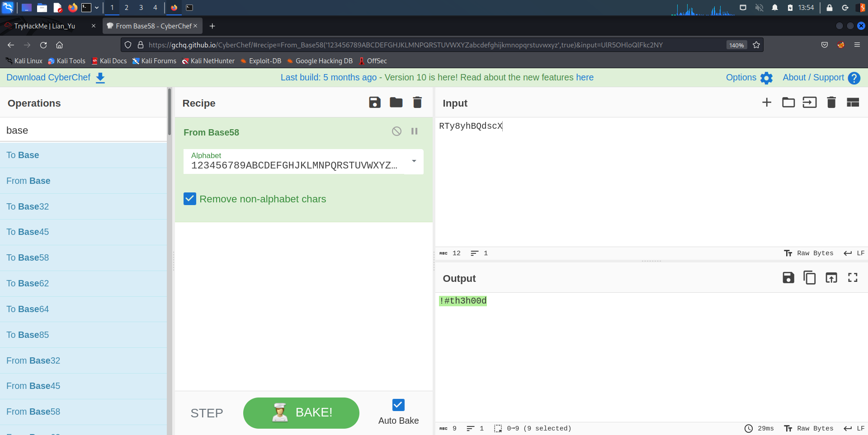The height and width of the screenshot is (435, 868).
Task: Add a new input tab
Action: click(766, 103)
